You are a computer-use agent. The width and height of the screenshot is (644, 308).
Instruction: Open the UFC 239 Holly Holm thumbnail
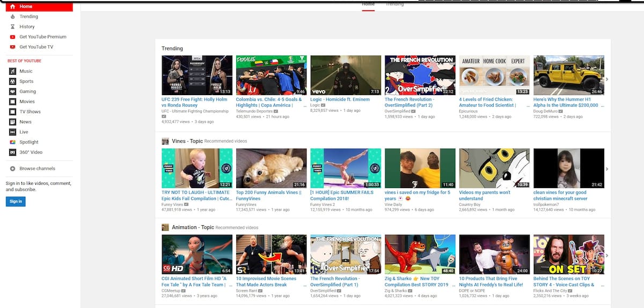pyautogui.click(x=197, y=75)
